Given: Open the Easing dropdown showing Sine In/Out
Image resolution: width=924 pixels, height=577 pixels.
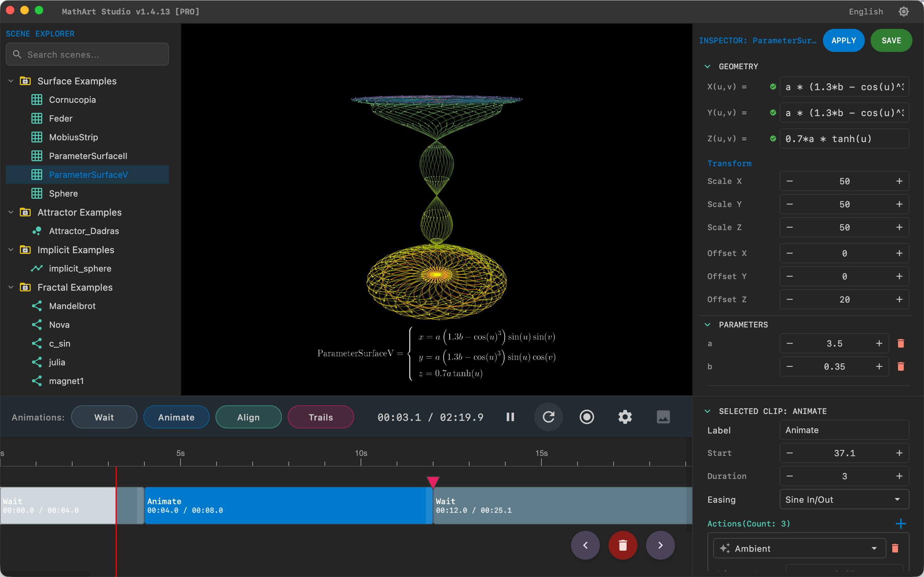Looking at the screenshot, I should coord(844,499).
